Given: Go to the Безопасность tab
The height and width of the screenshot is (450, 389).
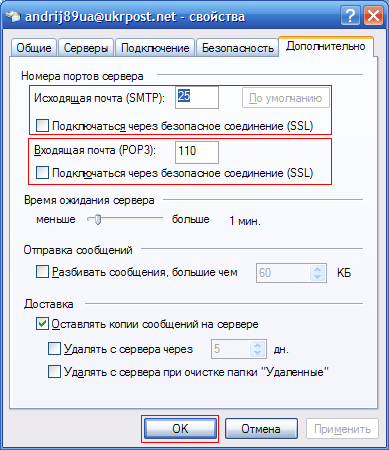Looking at the screenshot, I should click(x=238, y=48).
